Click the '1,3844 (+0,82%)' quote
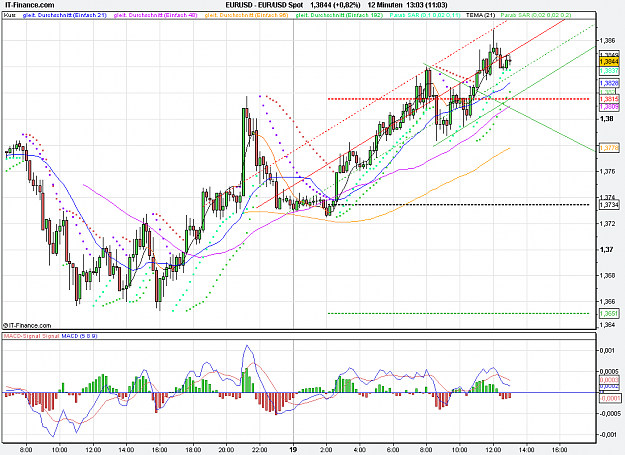Image resolution: width=625 pixels, height=455 pixels. pyautogui.click(x=335, y=5)
